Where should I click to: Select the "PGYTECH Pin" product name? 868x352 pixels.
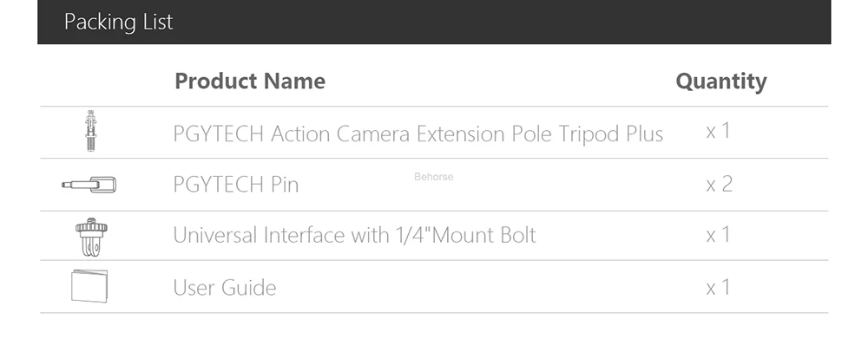click(235, 185)
